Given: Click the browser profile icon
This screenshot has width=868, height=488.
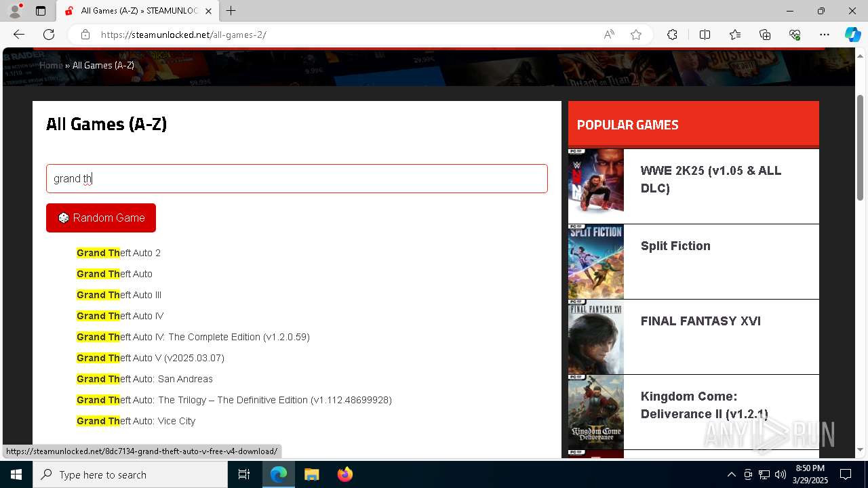Looking at the screenshot, I should 15,11.
